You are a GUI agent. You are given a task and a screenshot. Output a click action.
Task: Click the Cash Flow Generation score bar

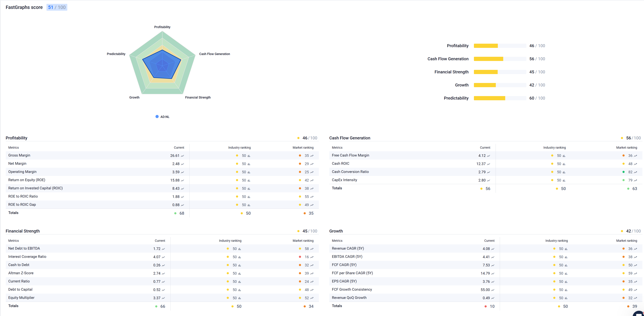point(500,59)
